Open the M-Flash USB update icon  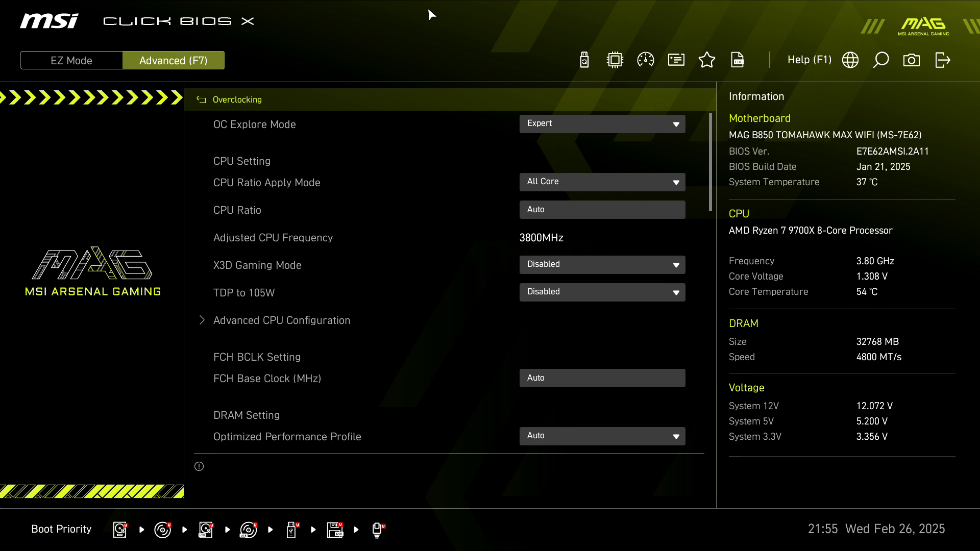click(584, 60)
